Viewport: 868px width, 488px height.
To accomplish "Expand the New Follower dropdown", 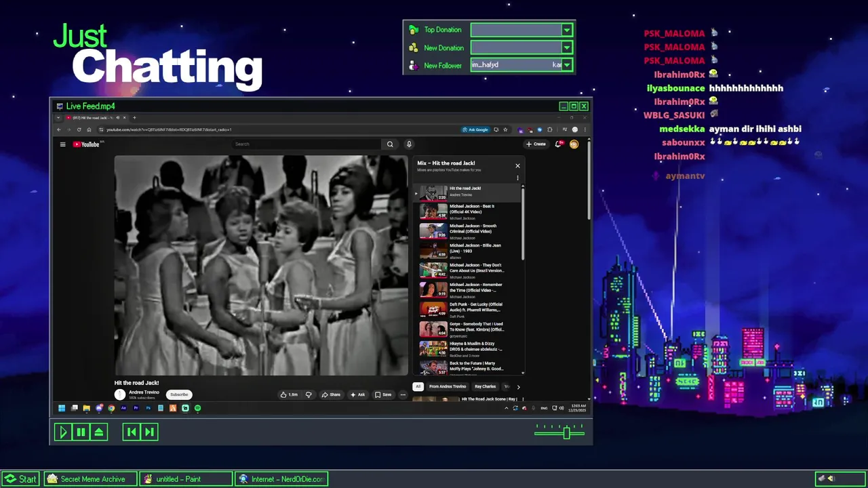I will click(x=567, y=65).
